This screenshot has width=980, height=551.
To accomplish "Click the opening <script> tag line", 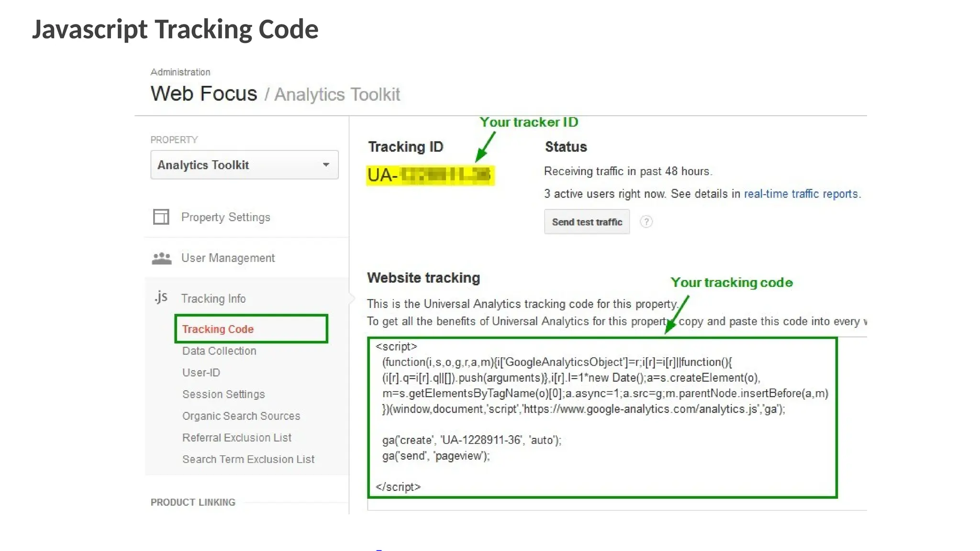I will pos(396,346).
